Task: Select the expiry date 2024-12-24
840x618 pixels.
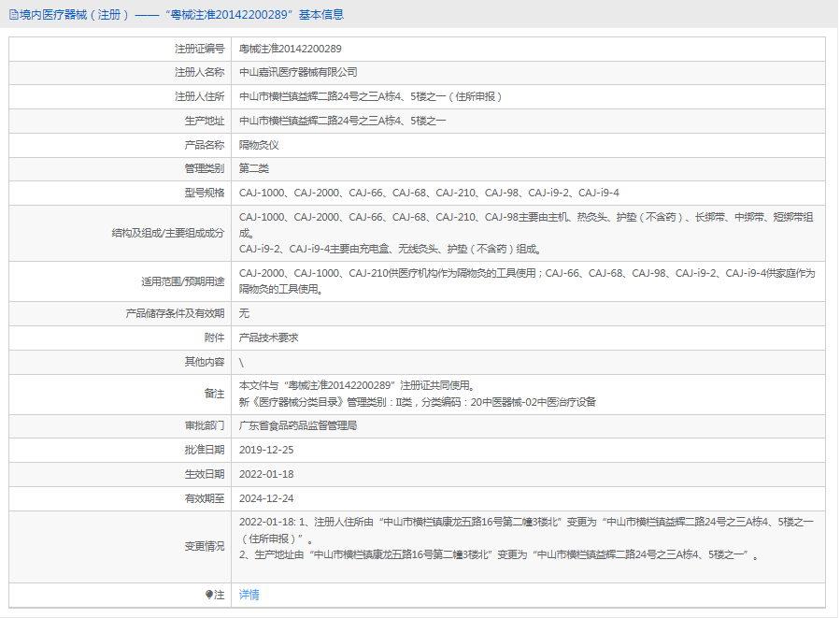Action: tap(266, 498)
